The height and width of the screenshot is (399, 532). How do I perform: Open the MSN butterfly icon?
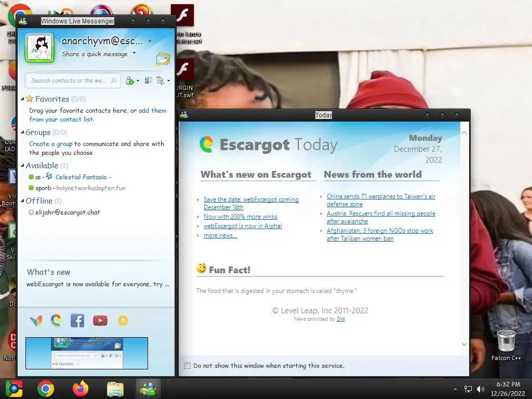tap(36, 321)
